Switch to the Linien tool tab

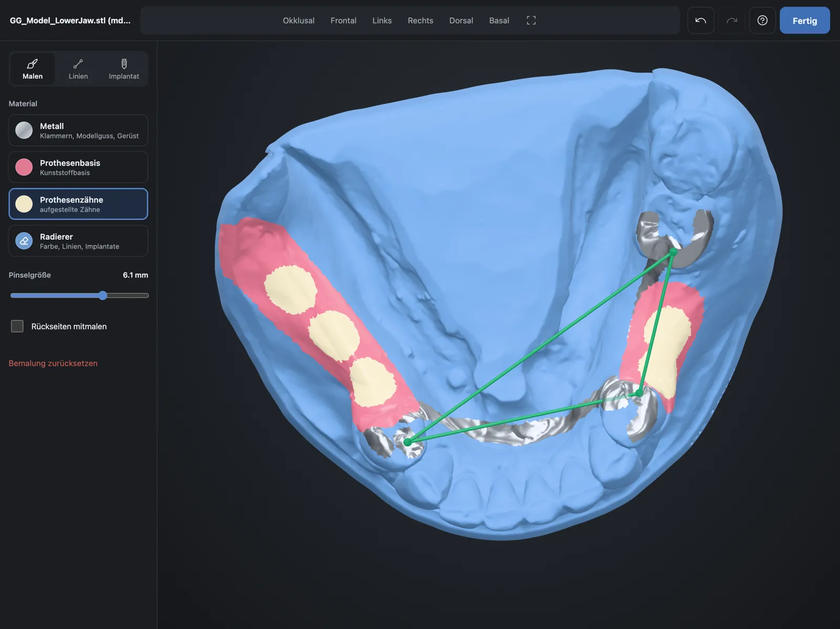click(78, 69)
